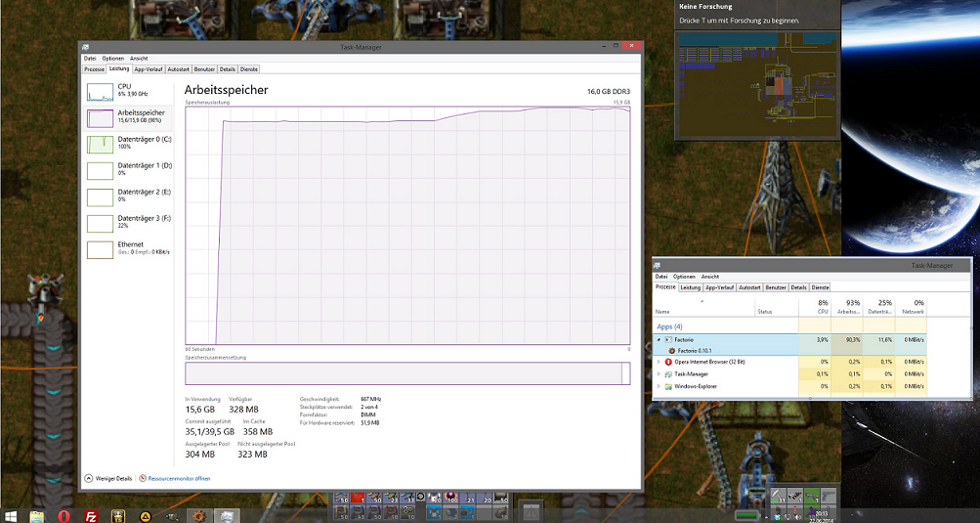Click the Factorio minimap
The height and width of the screenshot is (523, 980).
pyautogui.click(x=757, y=84)
